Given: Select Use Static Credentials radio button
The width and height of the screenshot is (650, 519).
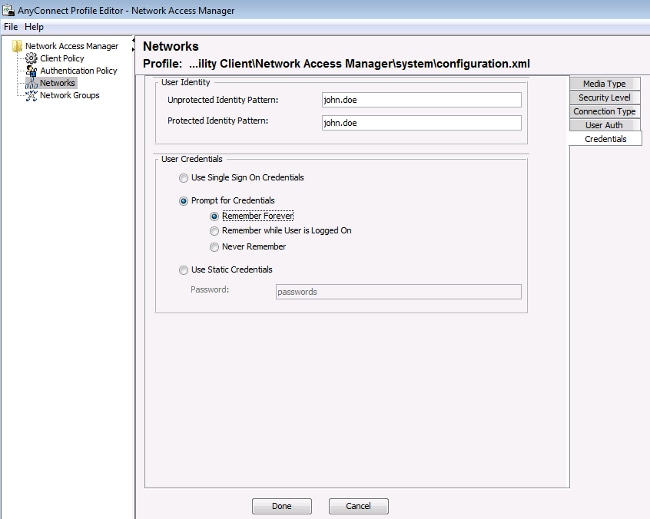Looking at the screenshot, I should pyautogui.click(x=183, y=270).
